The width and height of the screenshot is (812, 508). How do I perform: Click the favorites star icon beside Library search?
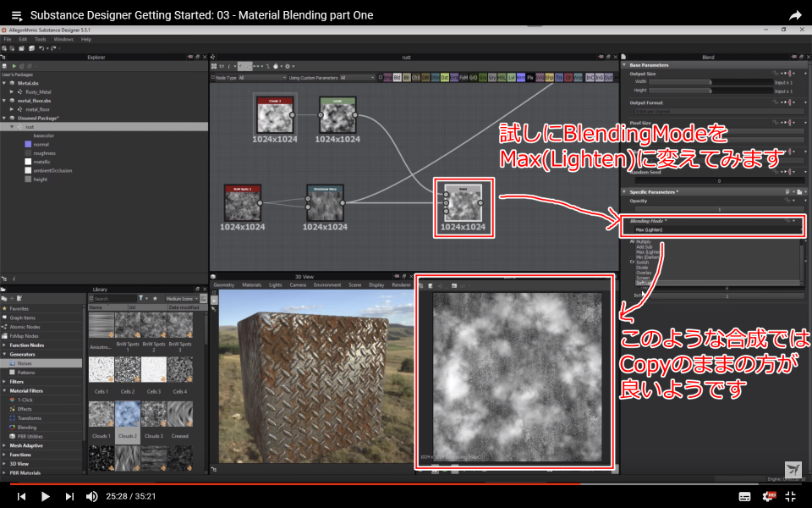click(x=155, y=298)
